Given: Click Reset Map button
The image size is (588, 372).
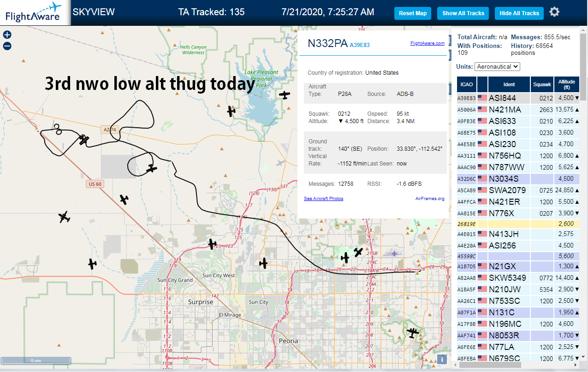Looking at the screenshot, I should click(413, 13).
